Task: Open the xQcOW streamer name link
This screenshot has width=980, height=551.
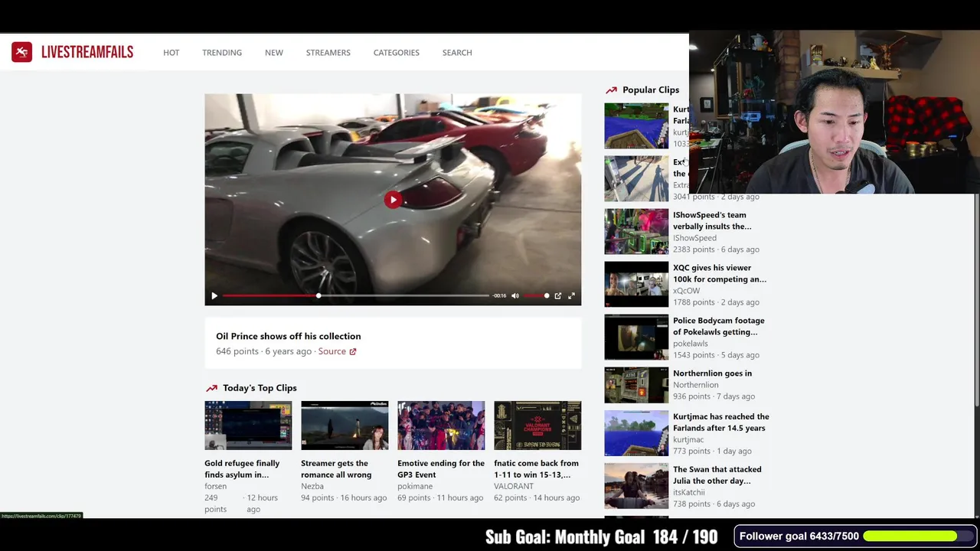Action: coord(686,291)
